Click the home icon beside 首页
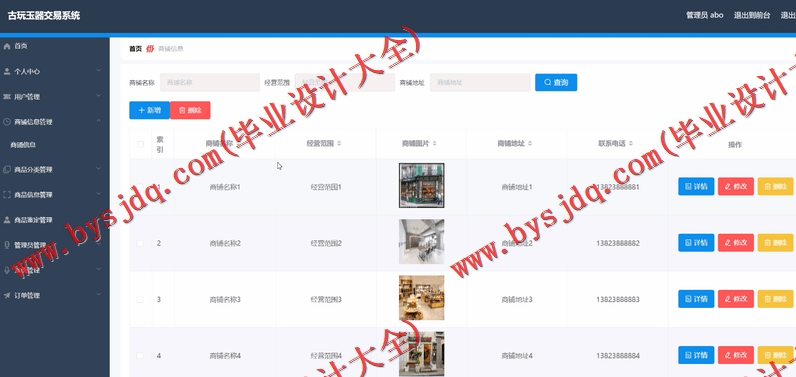This screenshot has width=796, height=377. click(7, 46)
